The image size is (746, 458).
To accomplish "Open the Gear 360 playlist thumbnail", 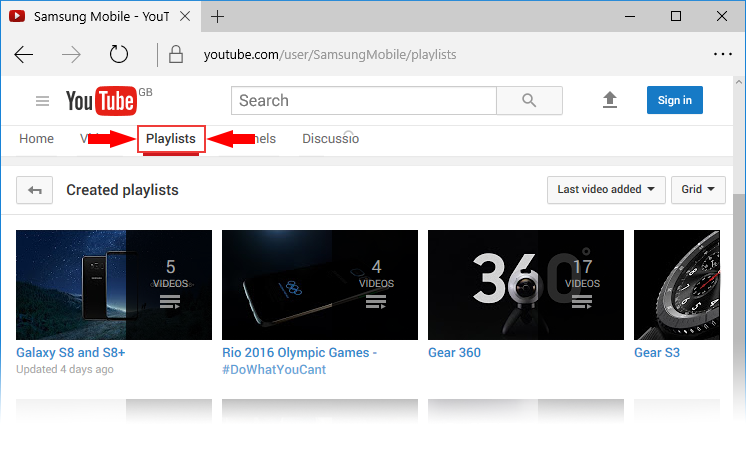I will (x=526, y=285).
